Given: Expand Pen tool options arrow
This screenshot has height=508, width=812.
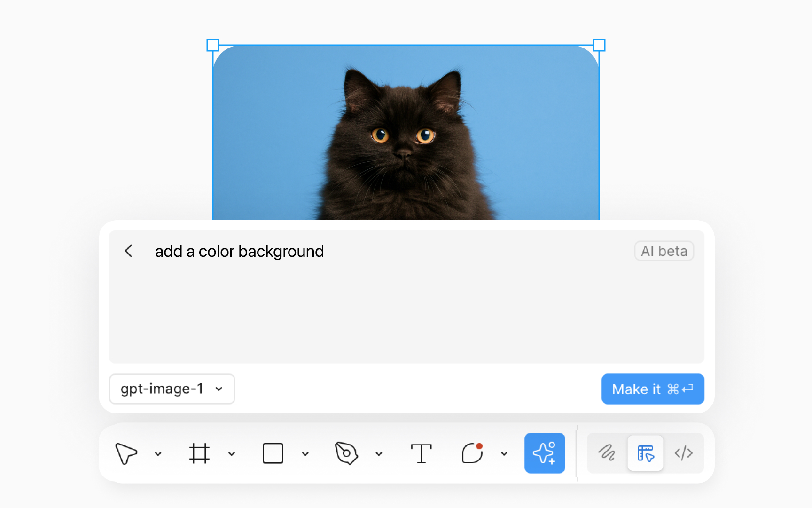Looking at the screenshot, I should click(379, 454).
